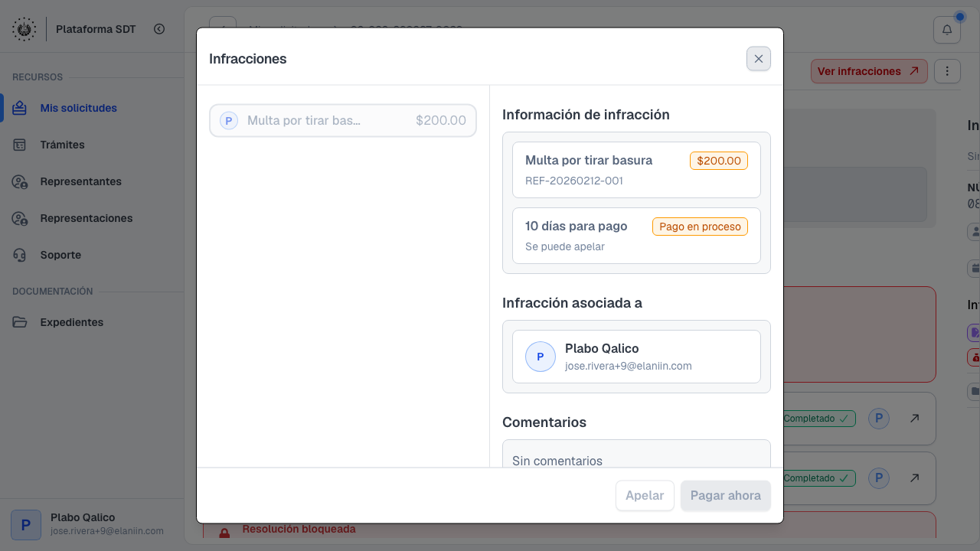Click the P avatar in the infraction list item
The image size is (980, 551).
pyautogui.click(x=229, y=121)
